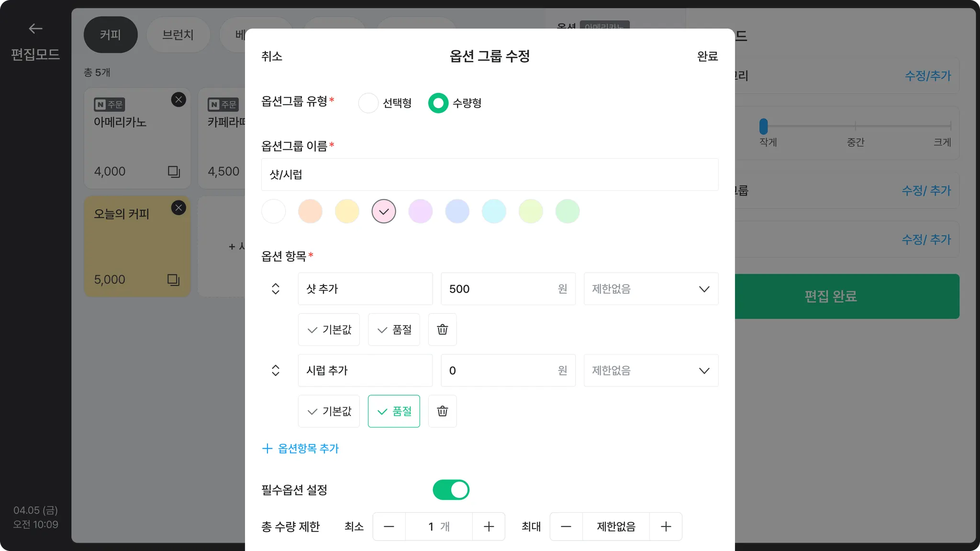Click reorder arrows beside 시럽 추가

[x=276, y=371]
